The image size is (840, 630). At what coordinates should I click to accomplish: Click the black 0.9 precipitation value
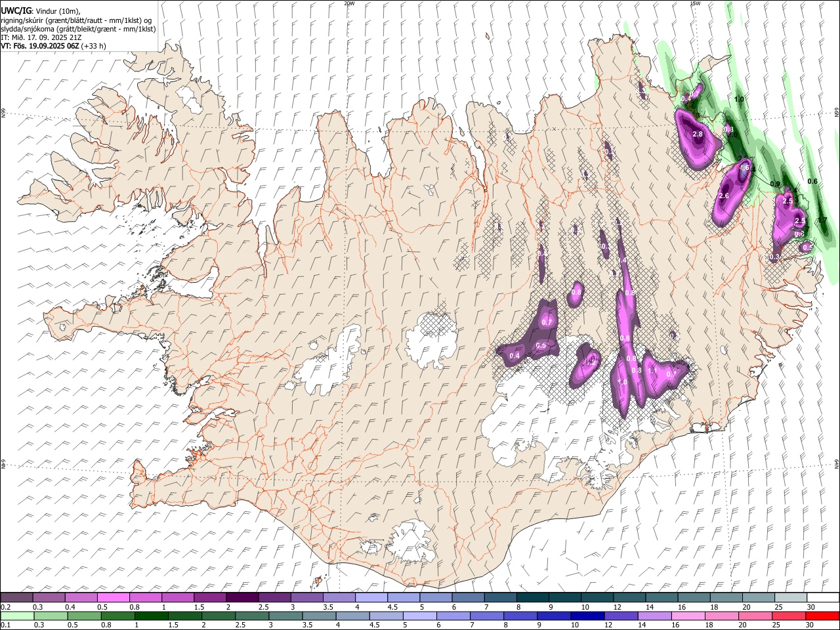click(775, 184)
